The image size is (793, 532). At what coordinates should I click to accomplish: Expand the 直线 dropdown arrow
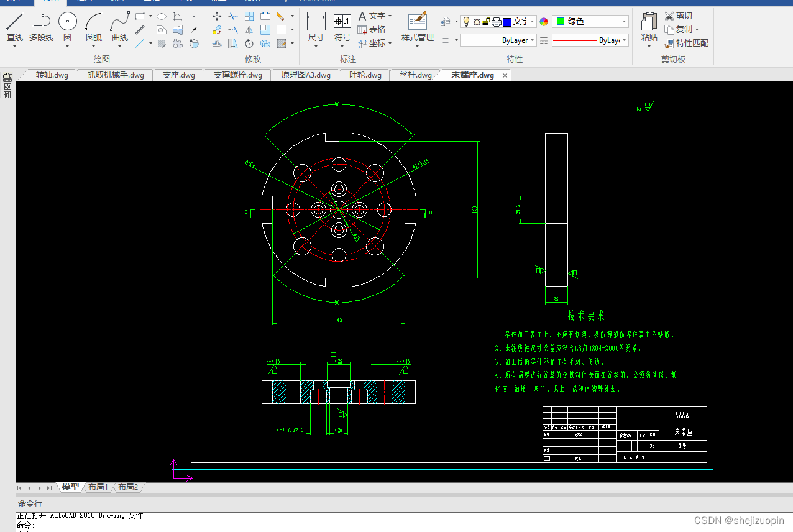(x=15, y=47)
